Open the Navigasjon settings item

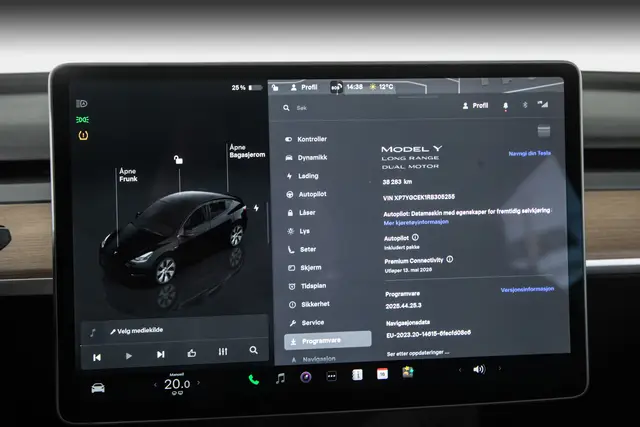313,359
